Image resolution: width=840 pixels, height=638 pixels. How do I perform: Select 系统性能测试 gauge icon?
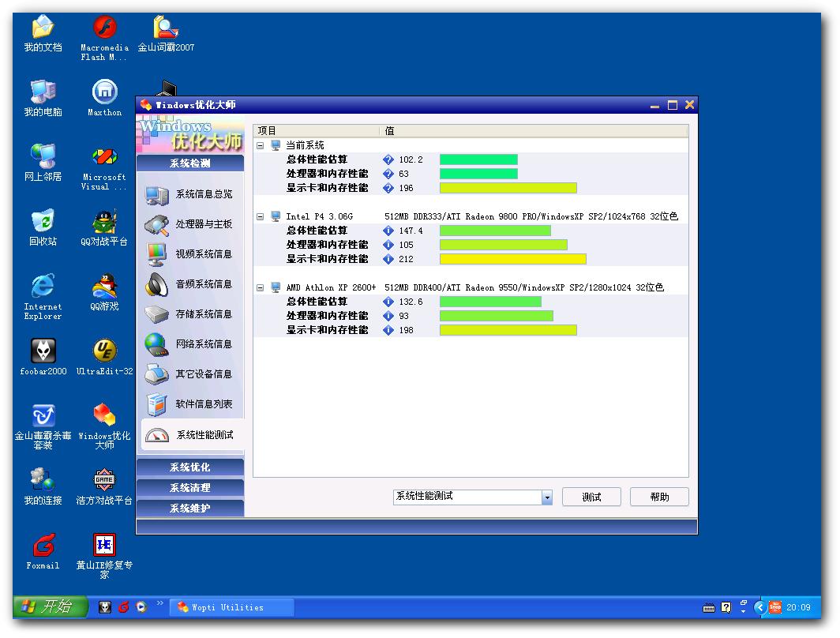click(156, 435)
